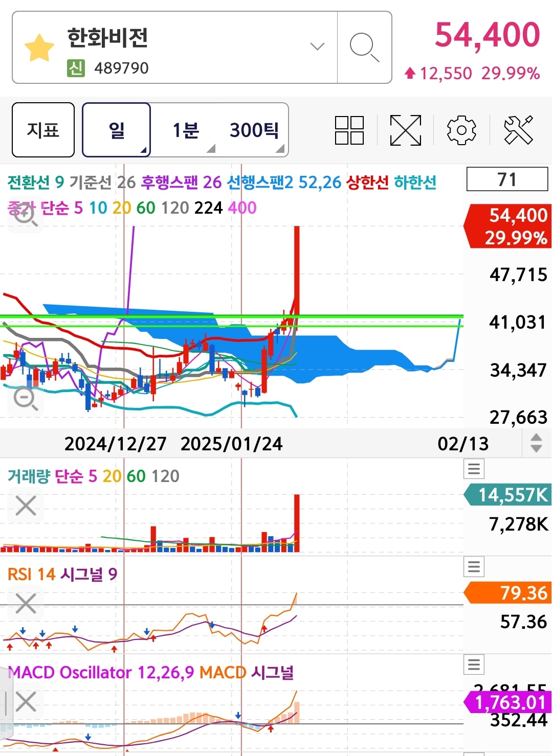Click the 기준선 26 indicator label
The width and height of the screenshot is (552, 756).
click(x=102, y=182)
